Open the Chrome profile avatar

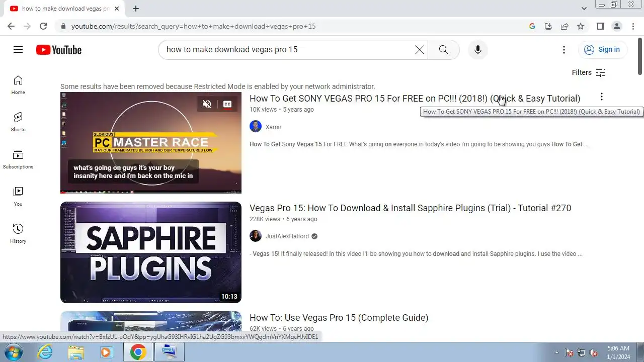(616, 26)
